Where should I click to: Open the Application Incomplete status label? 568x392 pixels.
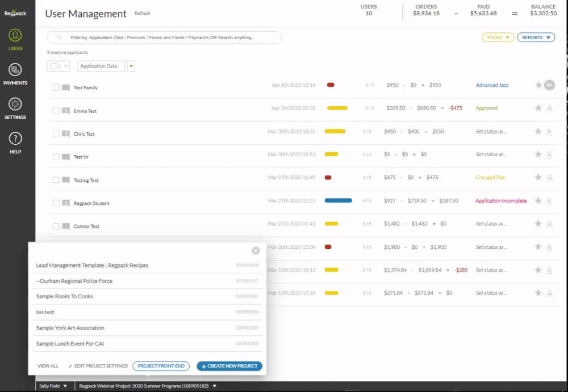501,201
